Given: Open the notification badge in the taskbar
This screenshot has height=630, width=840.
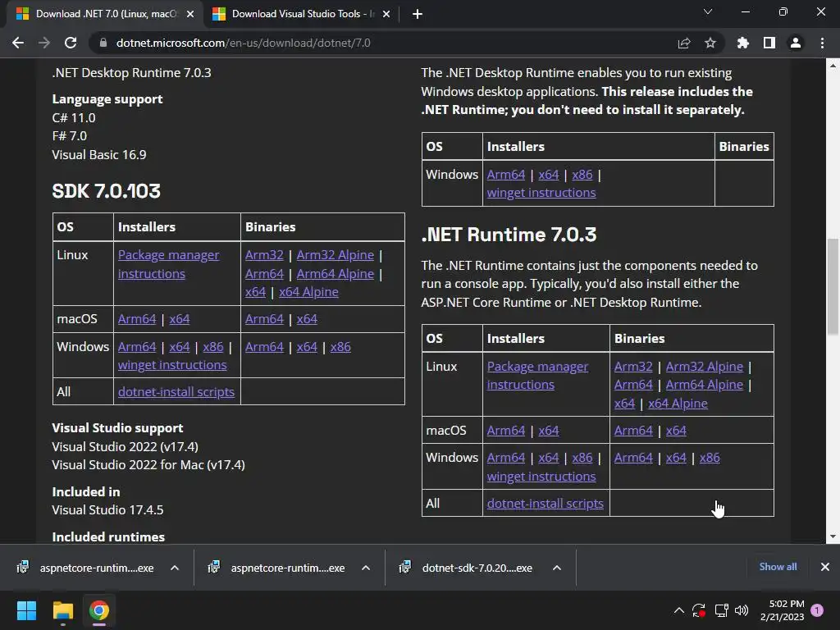Looking at the screenshot, I should click(x=817, y=610).
